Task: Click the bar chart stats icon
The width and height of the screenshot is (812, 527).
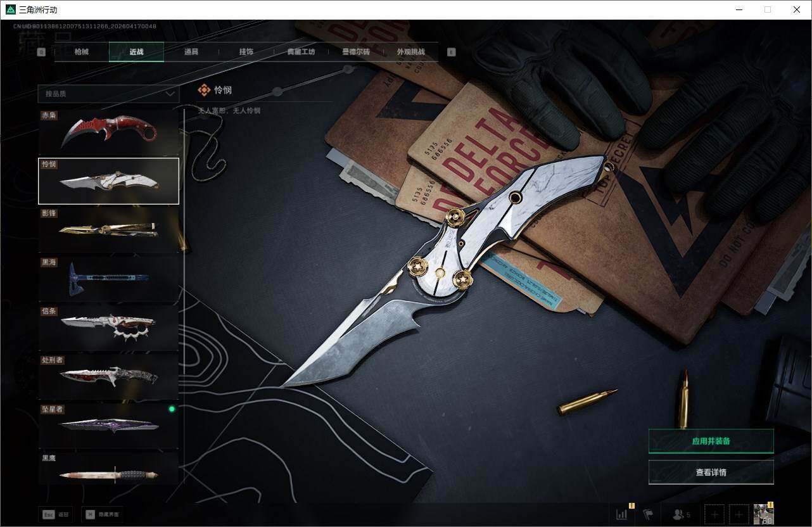Action: tap(622, 514)
